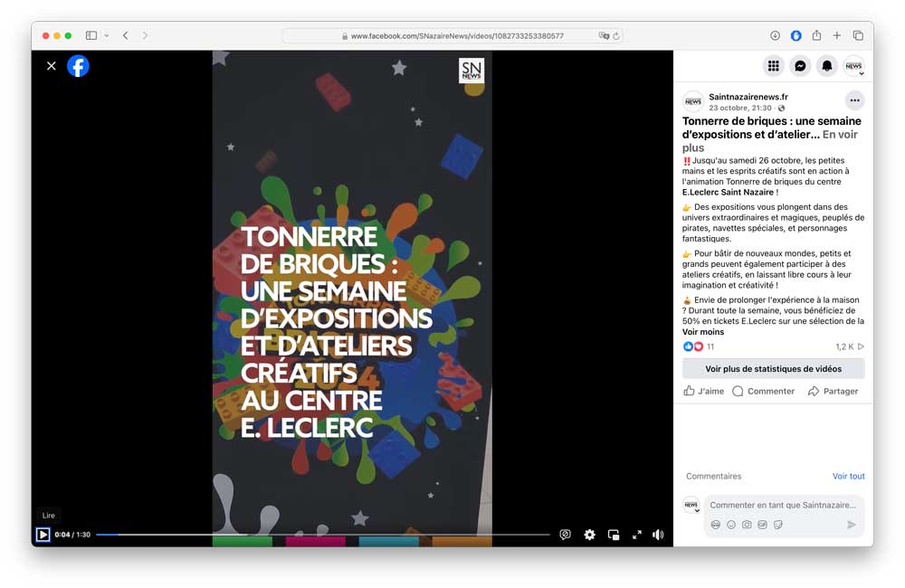Open the blue extension icon
Viewport: 905px width, 588px height.
pos(795,35)
